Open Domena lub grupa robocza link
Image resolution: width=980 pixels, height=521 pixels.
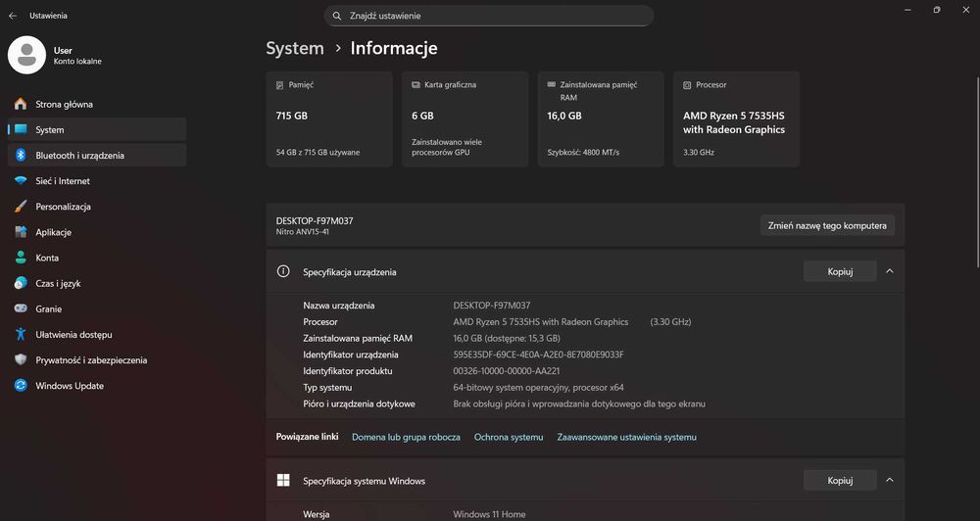(406, 438)
